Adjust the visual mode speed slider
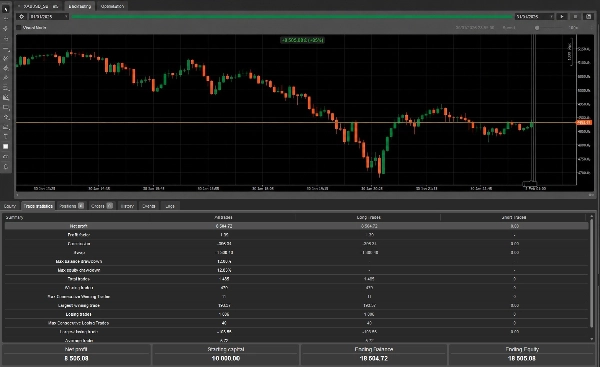Image resolution: width=600 pixels, height=367 pixels. pos(537,28)
